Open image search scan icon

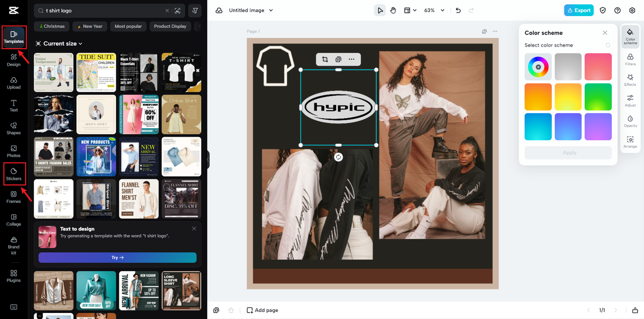coord(177,11)
